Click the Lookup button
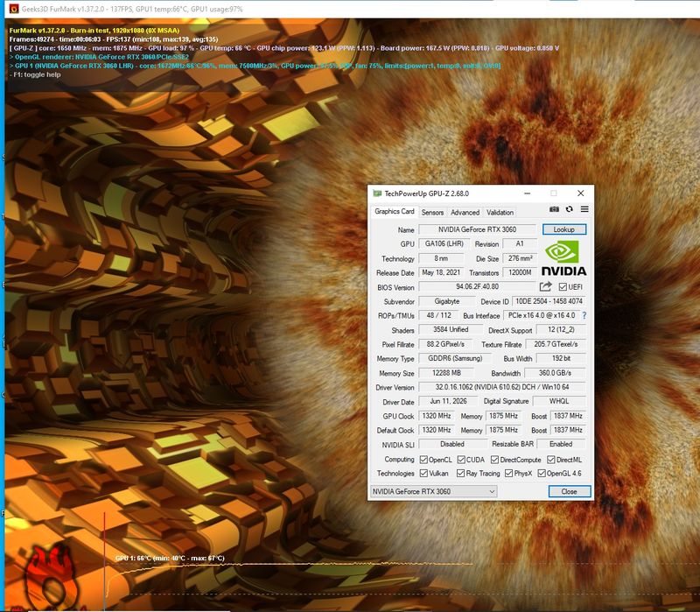This screenshot has width=700, height=612. pyautogui.click(x=564, y=229)
